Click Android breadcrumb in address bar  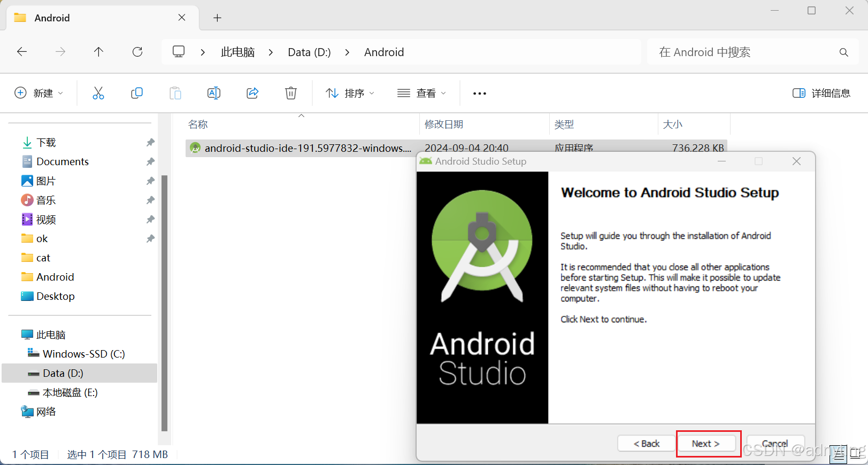[384, 52]
